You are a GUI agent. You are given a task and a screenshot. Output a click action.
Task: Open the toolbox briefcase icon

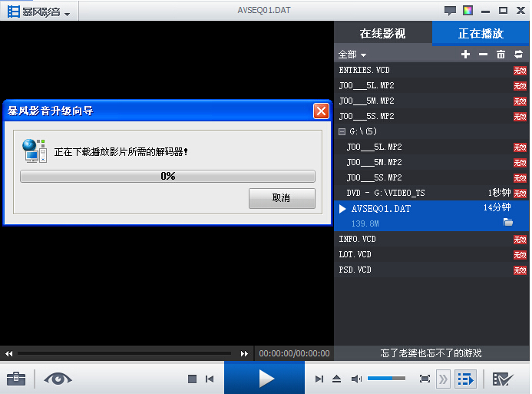(16, 379)
